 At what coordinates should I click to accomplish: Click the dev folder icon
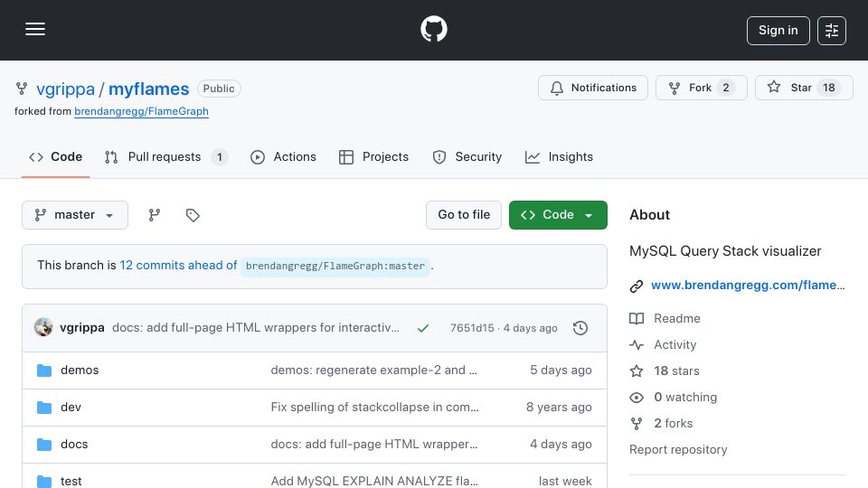[x=44, y=408]
